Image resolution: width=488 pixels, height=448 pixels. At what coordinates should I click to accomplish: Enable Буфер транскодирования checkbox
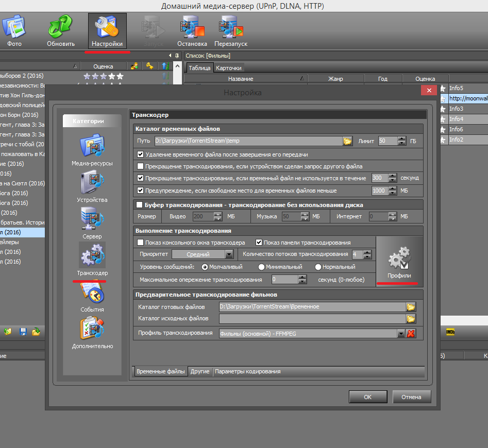point(139,205)
